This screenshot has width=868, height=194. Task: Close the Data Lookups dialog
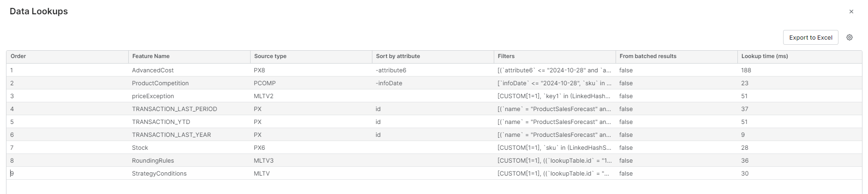851,12
